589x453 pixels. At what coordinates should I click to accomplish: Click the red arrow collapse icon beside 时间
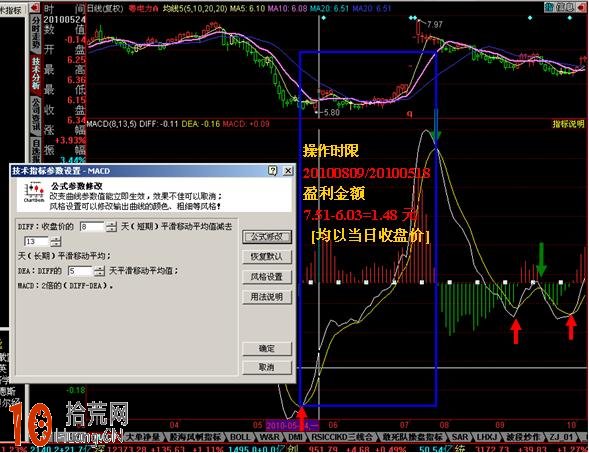point(35,7)
